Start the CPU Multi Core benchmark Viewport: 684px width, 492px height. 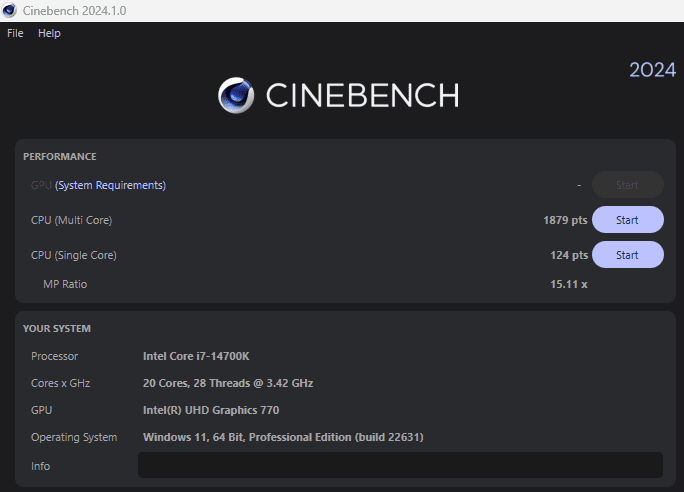click(628, 220)
